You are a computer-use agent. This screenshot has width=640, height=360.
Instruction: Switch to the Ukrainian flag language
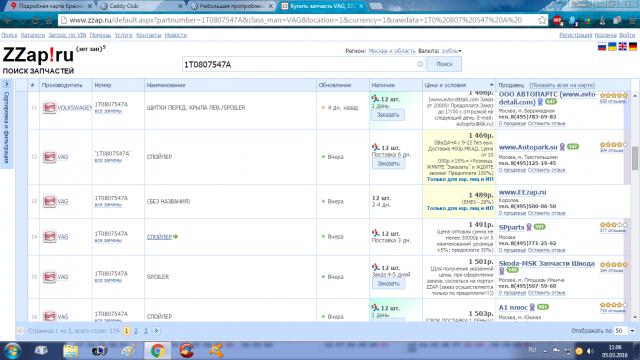(612, 47)
